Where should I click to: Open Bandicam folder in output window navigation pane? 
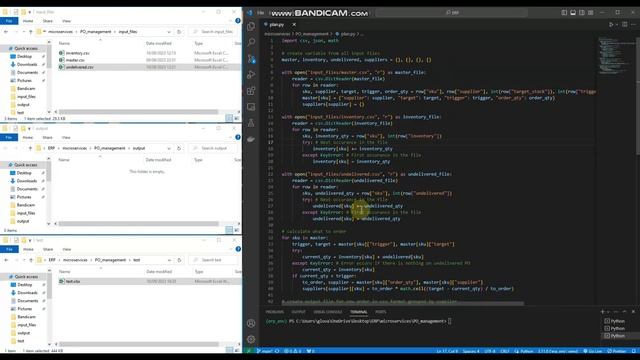point(26,205)
